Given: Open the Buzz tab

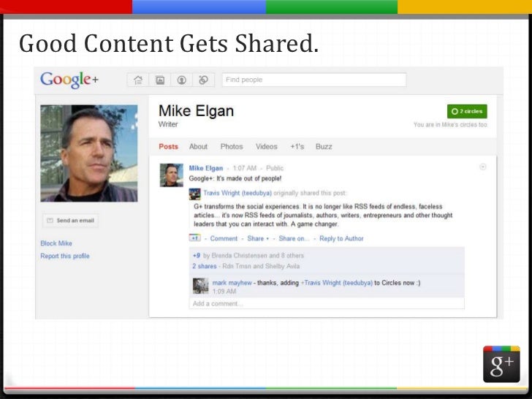Looking at the screenshot, I should click(x=324, y=147).
